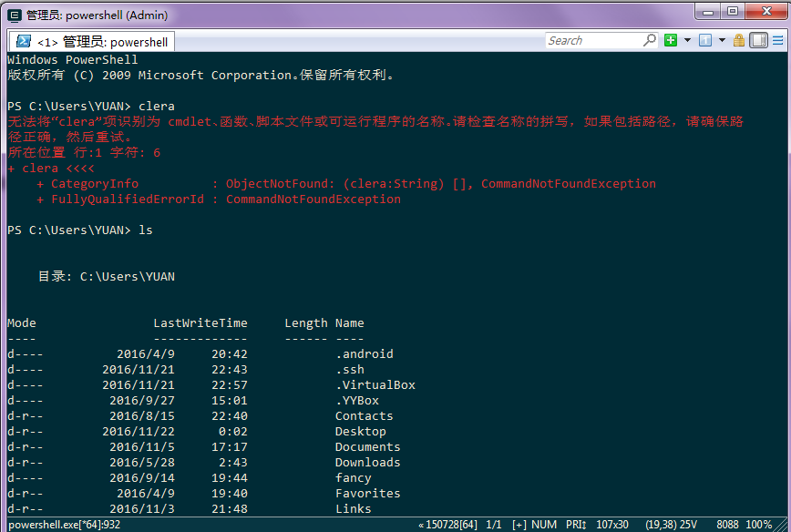
Task: Click the 'Downloads' folder name
Action: point(368,463)
